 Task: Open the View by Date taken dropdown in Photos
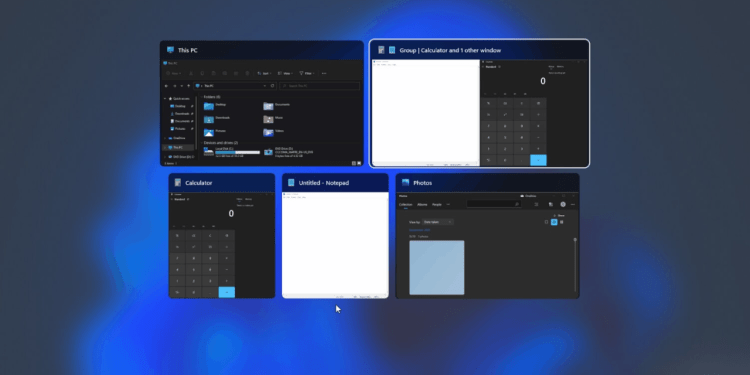[437, 222]
